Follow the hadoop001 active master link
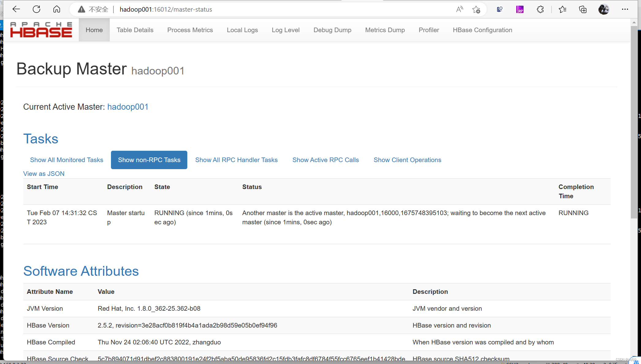641x364 pixels. pos(128,107)
